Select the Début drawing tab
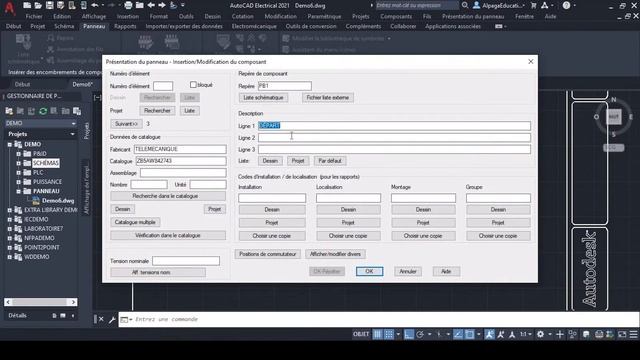Viewport: 640px width, 360px height. click(22, 84)
